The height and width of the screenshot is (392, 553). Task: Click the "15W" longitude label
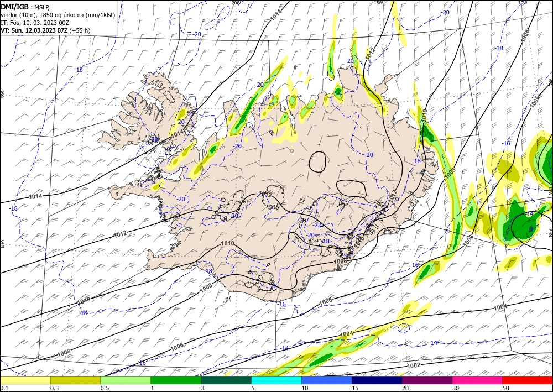pos(378,3)
